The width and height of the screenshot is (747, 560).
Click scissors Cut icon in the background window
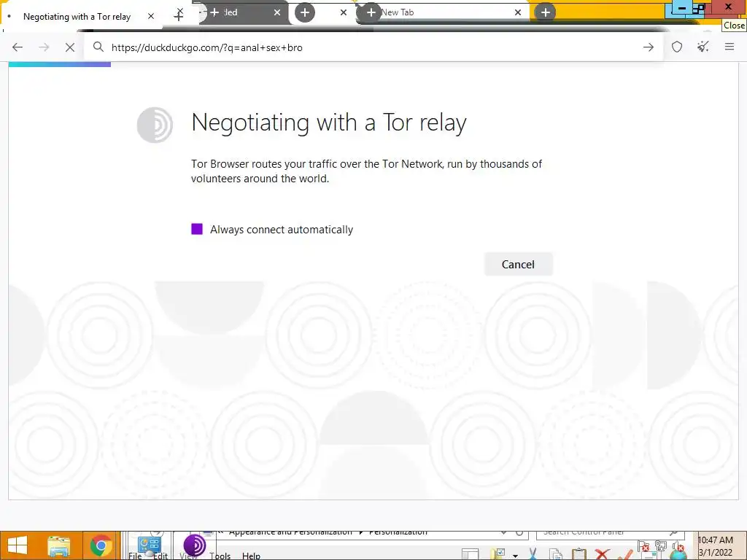tap(533, 554)
